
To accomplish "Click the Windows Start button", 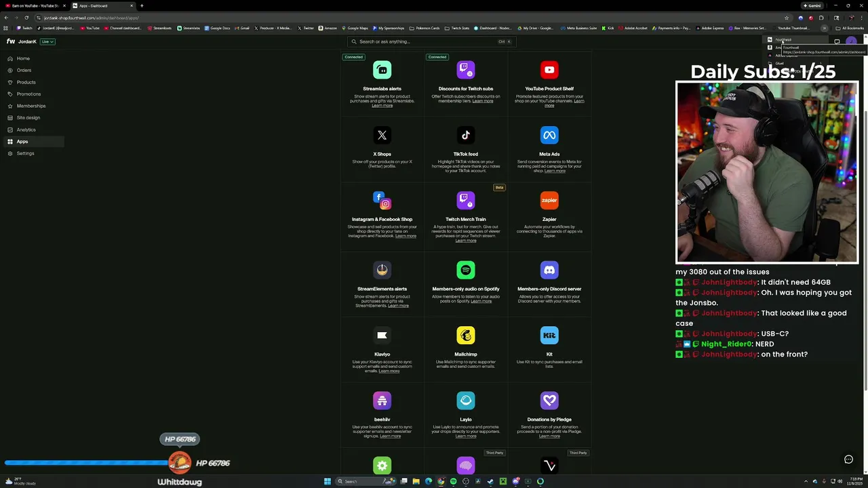I will (328, 481).
